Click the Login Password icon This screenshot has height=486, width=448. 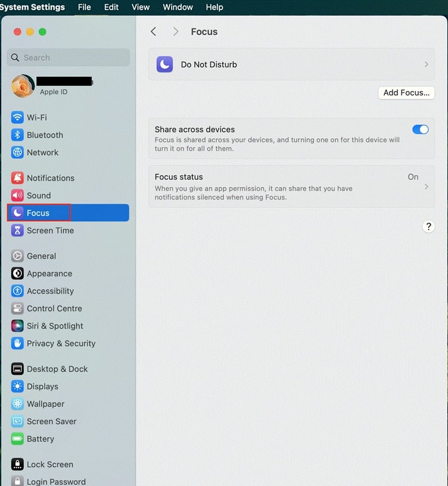(x=17, y=481)
